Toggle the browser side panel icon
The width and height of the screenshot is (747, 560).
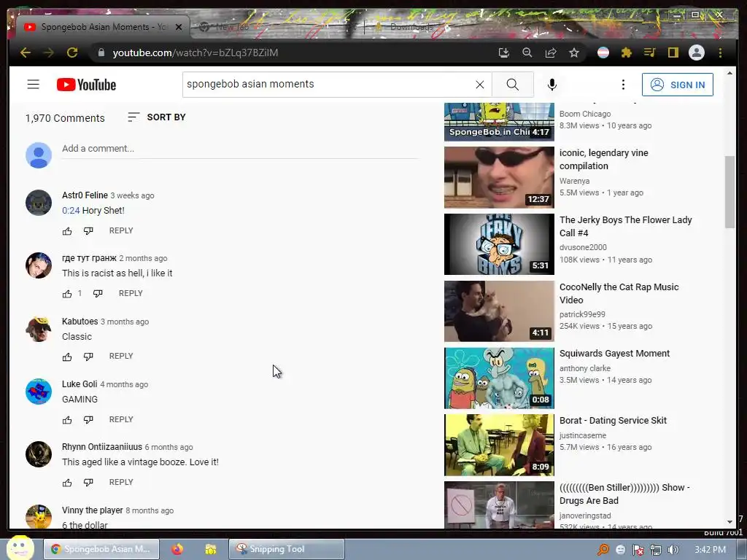tap(673, 52)
